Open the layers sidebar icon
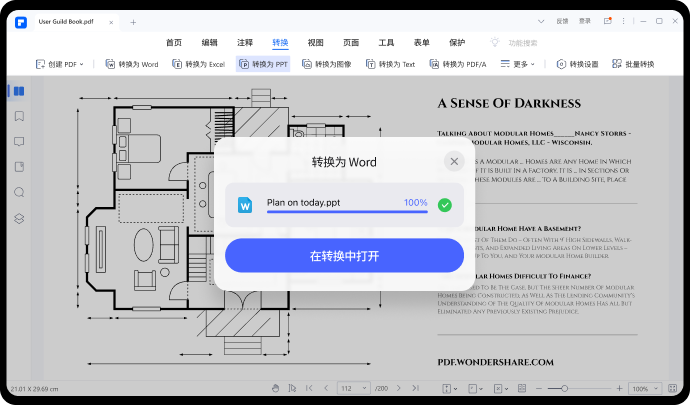The height and width of the screenshot is (405, 690). pyautogui.click(x=19, y=218)
